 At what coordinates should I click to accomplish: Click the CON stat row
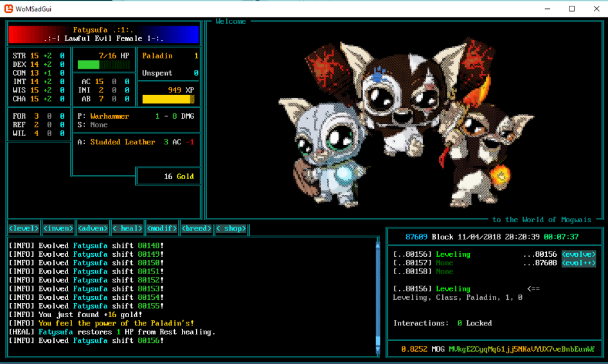tap(39, 73)
